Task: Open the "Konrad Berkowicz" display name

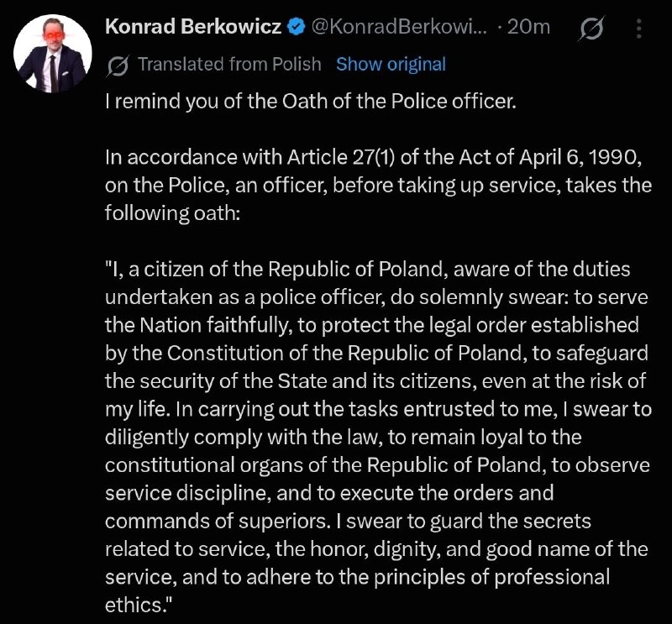Action: point(193,27)
